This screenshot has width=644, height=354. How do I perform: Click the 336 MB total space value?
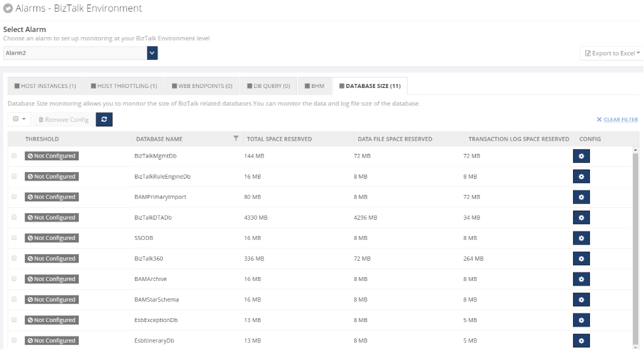[x=254, y=259]
